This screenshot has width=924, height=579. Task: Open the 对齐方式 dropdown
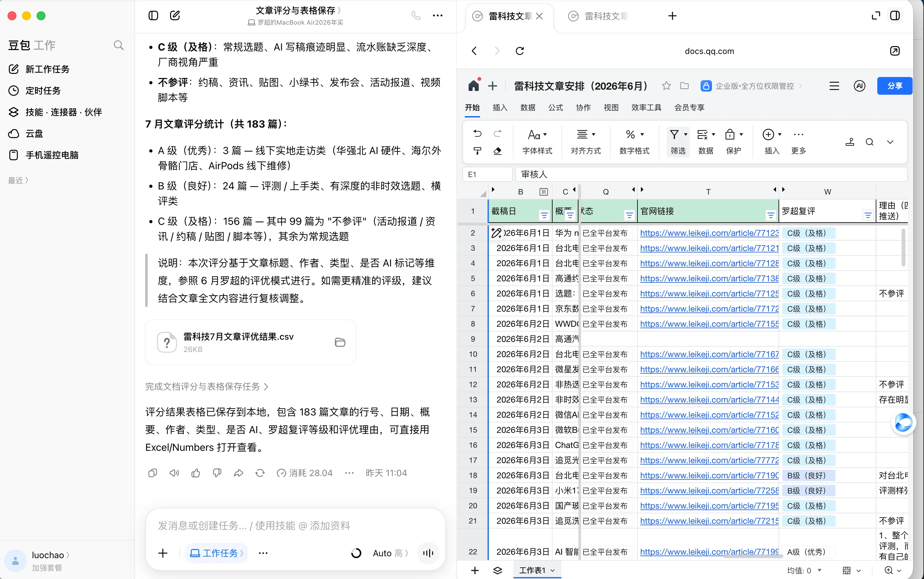(586, 142)
